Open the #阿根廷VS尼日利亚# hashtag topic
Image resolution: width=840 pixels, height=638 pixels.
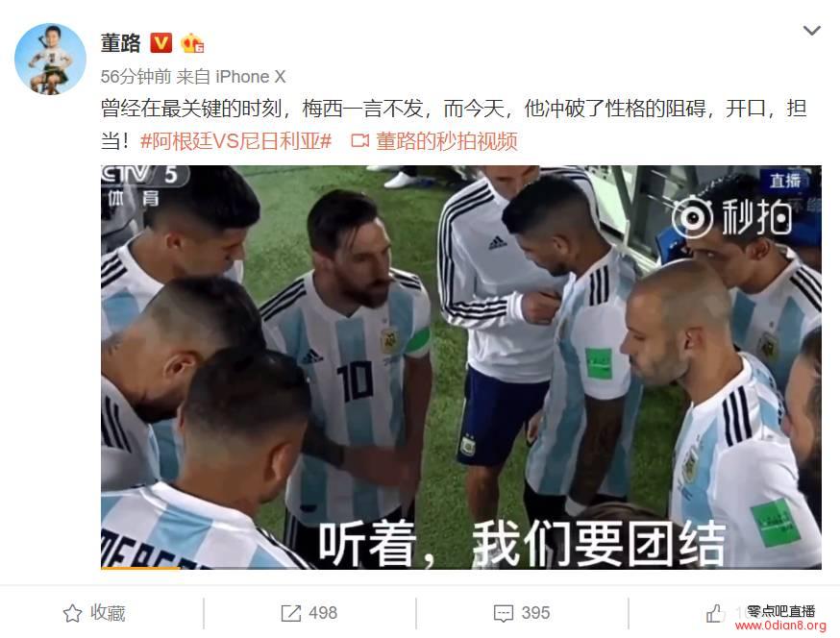coord(236,141)
